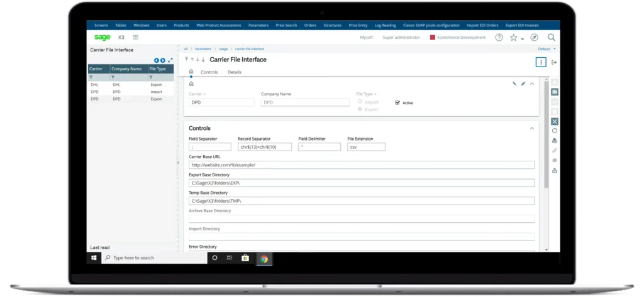Go to next record down arrow
The image size is (644, 297).
coord(197,60)
